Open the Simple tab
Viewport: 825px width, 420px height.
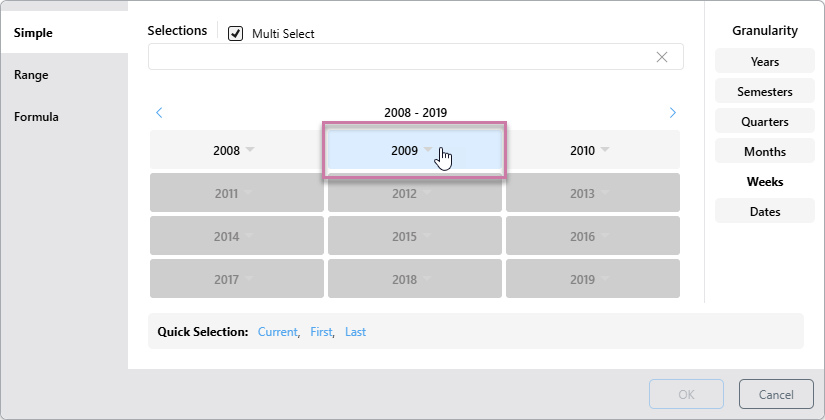33,33
